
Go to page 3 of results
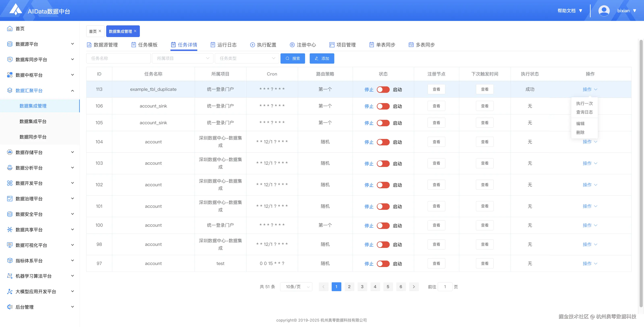362,287
